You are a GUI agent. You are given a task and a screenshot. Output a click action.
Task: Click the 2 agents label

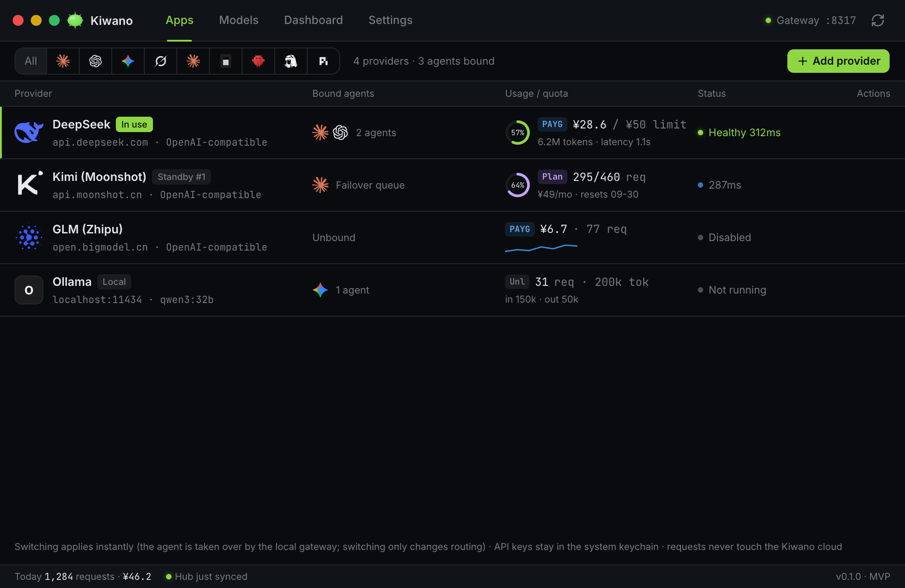click(376, 133)
